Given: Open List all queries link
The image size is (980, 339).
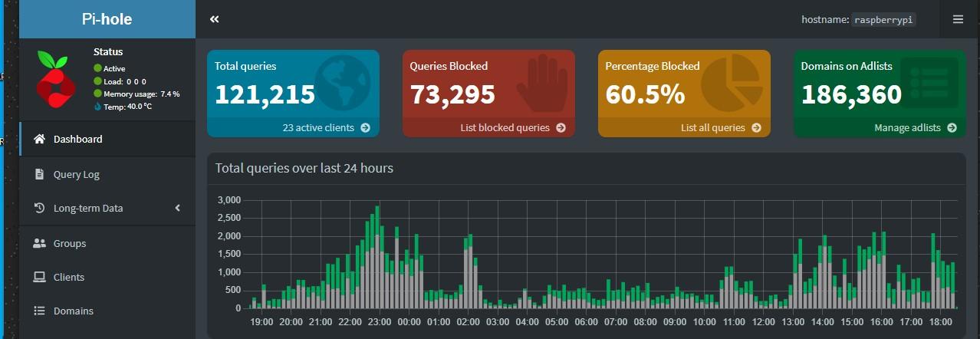Looking at the screenshot, I should pyautogui.click(x=721, y=127).
